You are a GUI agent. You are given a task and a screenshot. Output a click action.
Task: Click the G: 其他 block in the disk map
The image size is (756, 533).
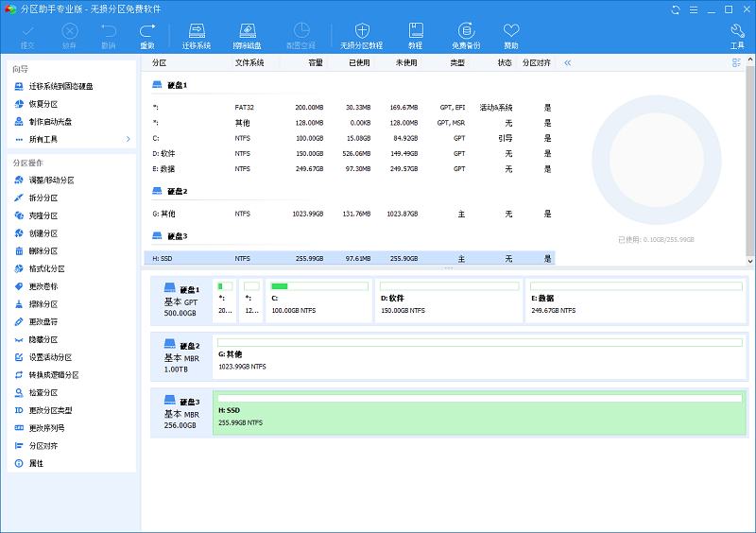tap(479, 356)
